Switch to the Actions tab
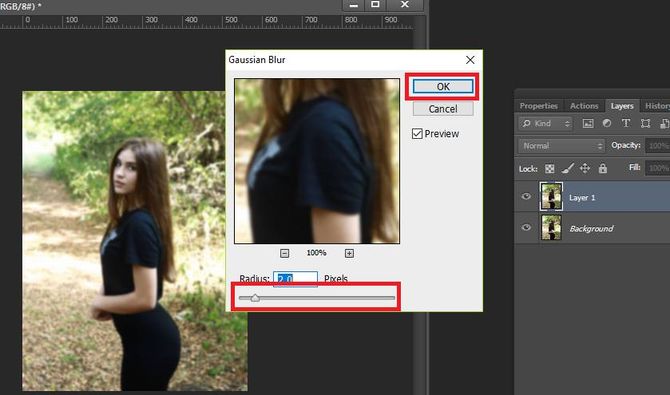 584,106
